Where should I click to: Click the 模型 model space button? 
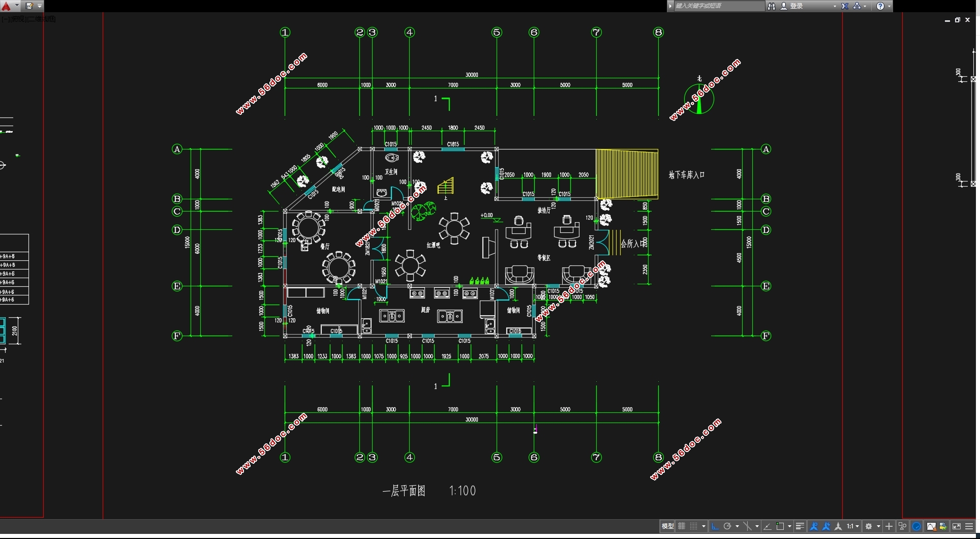pos(667,526)
